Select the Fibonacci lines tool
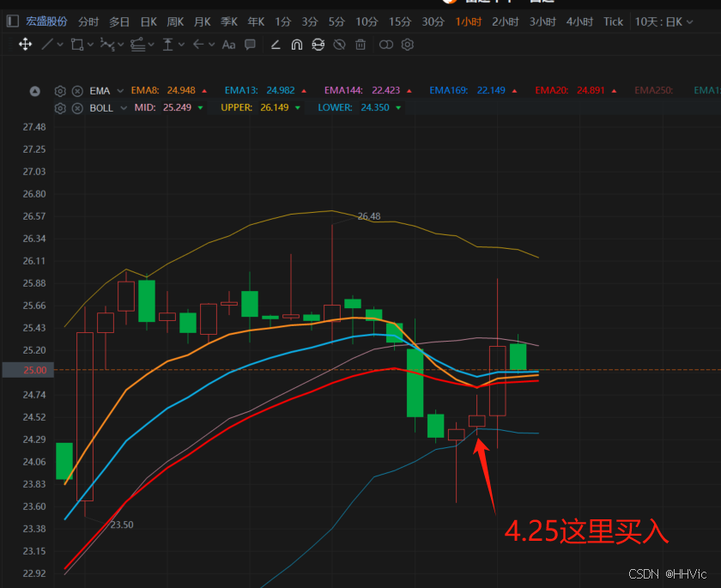This screenshot has width=721, height=588. [137, 45]
